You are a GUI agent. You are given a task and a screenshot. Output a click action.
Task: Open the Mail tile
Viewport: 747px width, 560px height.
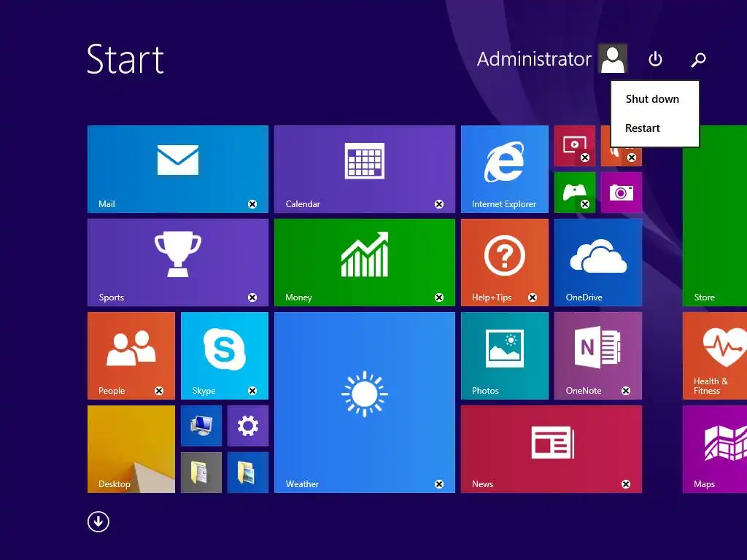(x=178, y=169)
